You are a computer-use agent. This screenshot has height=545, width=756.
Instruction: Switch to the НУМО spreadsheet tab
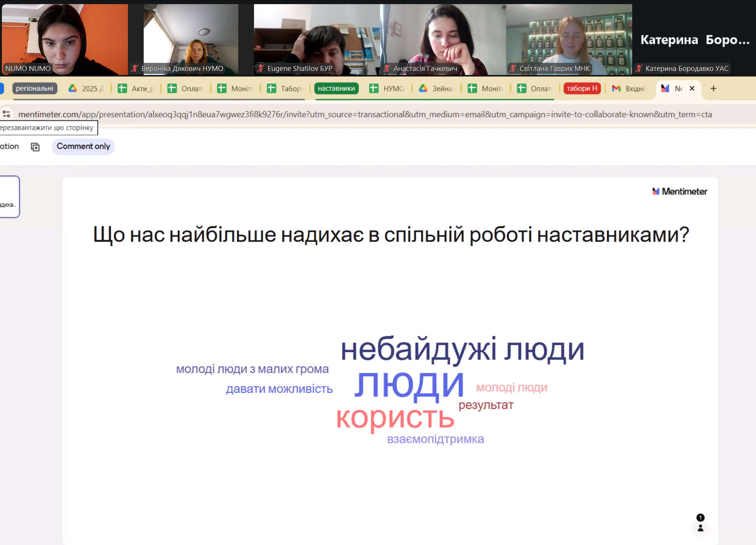(x=387, y=89)
